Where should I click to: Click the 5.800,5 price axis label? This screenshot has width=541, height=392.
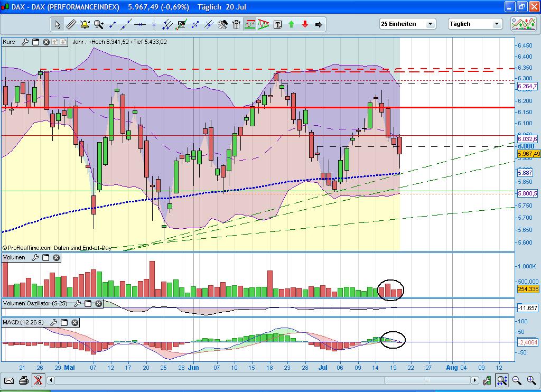coord(528,193)
